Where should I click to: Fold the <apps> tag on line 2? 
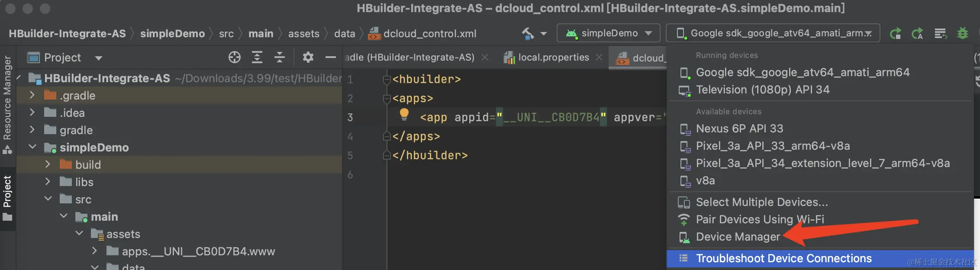pyautogui.click(x=387, y=99)
